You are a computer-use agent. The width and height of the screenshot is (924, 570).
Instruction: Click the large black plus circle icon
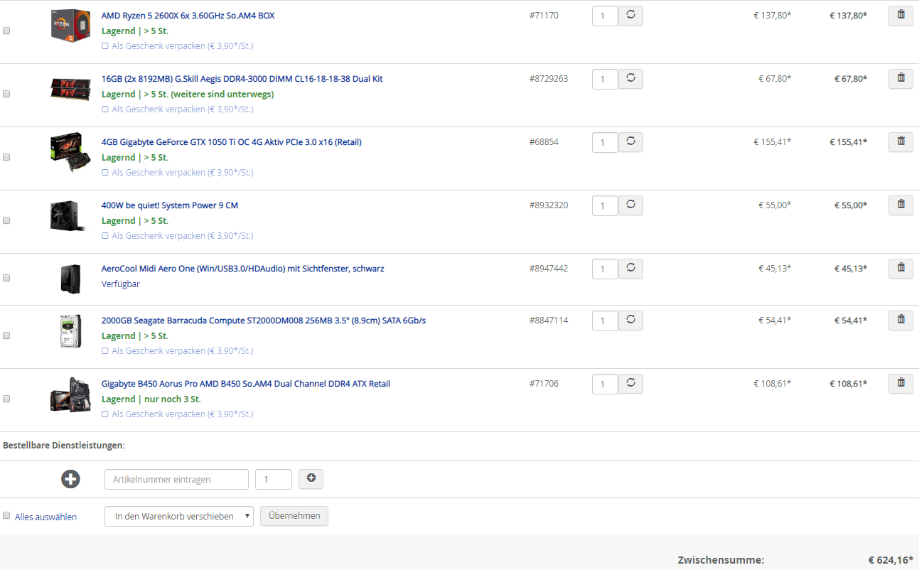pyautogui.click(x=70, y=479)
